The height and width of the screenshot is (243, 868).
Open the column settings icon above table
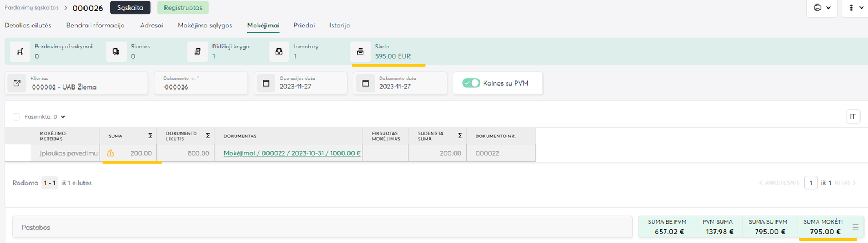pos(853,116)
